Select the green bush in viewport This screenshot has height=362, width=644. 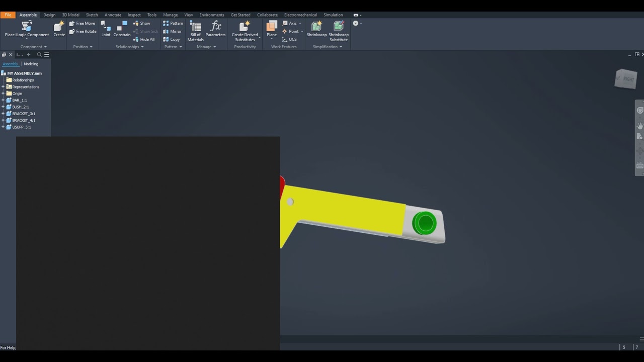click(x=425, y=223)
